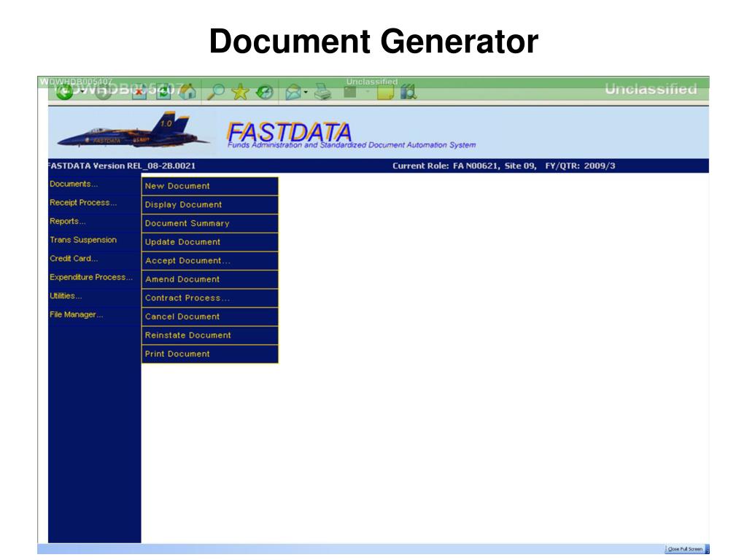Viewport: 747px width, 560px height.
Task: Go to the browser Home page icon
Action: [x=187, y=91]
